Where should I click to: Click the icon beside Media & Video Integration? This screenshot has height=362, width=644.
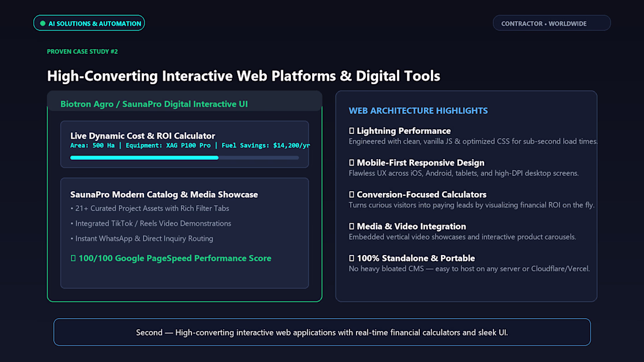pyautogui.click(x=351, y=226)
